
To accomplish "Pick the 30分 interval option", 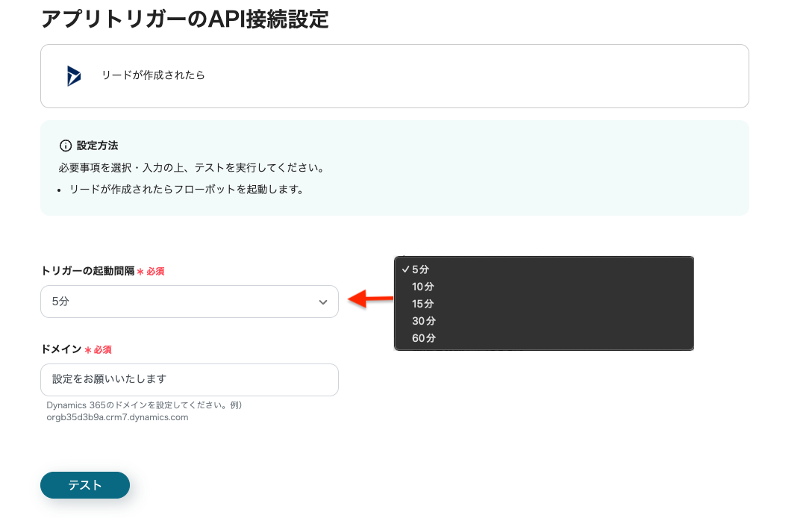I will point(544,321).
